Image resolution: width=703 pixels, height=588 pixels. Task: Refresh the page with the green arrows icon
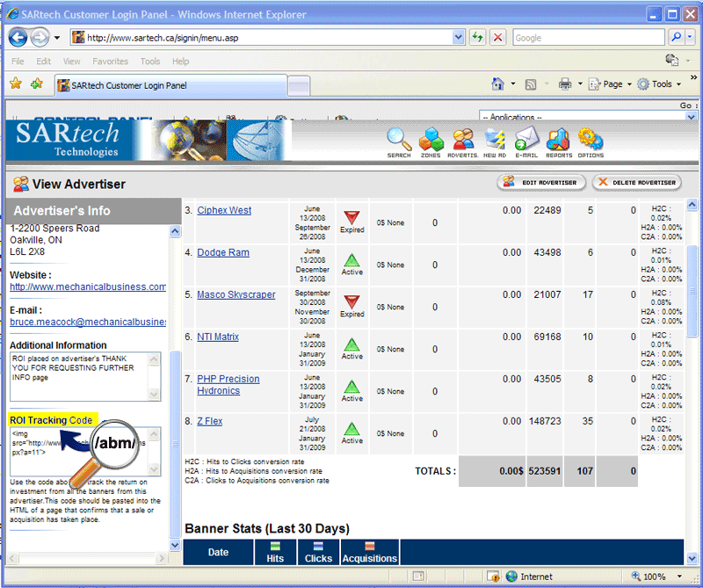point(477,38)
